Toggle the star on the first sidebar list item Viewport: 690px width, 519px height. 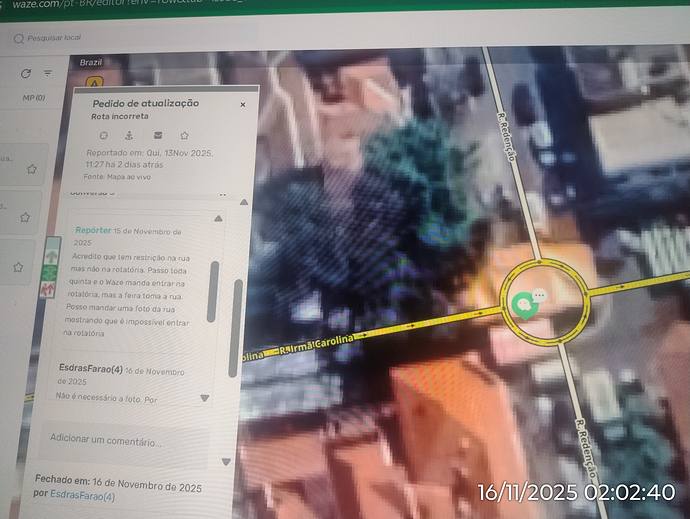tap(32, 169)
